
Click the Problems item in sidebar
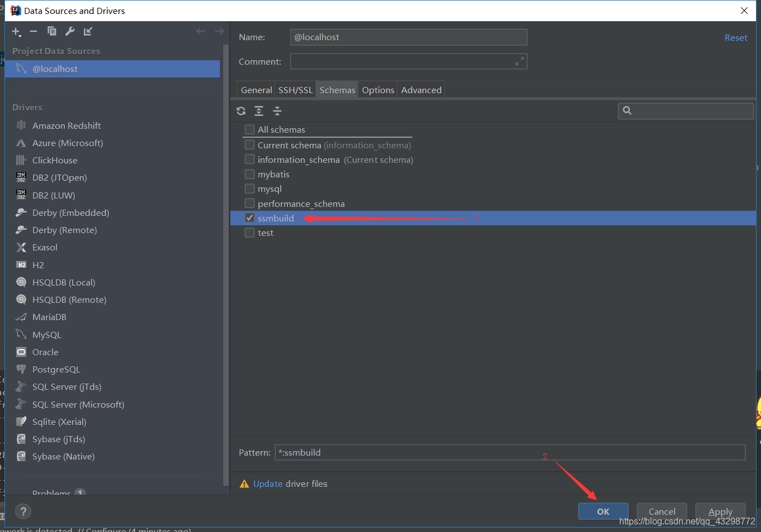51,492
